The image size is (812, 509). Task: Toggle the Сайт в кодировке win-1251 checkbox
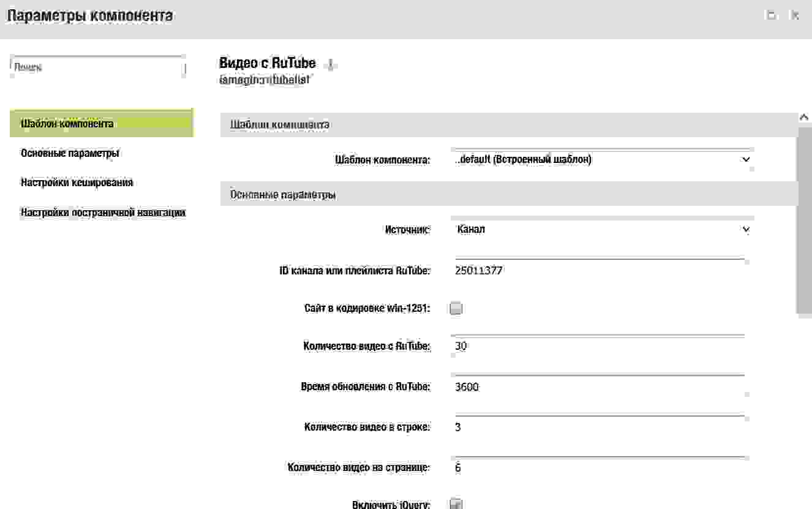pos(456,308)
